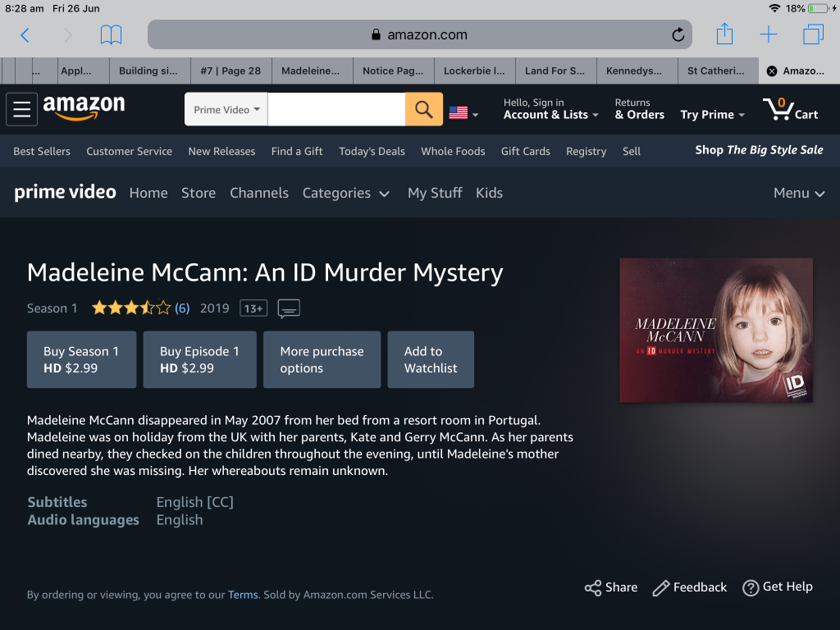Go to Prime Video Store
Image resolution: width=840 pixels, height=630 pixels.
(x=199, y=193)
